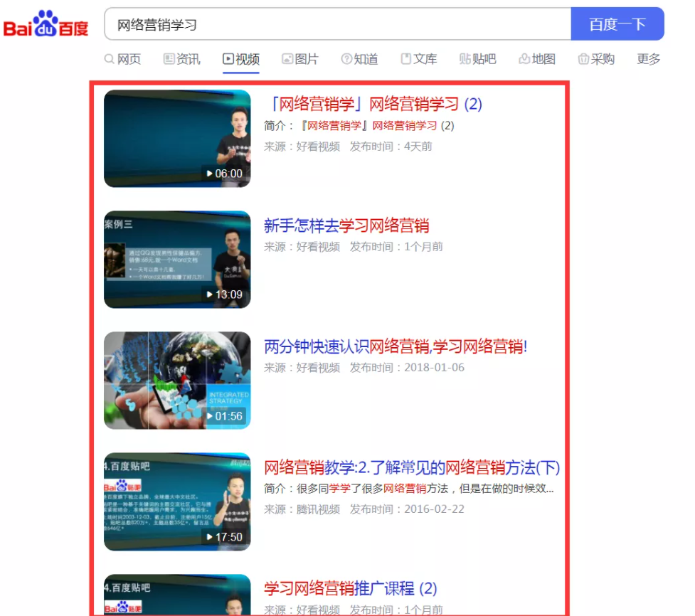Open the 贴吧 tab
695x616 pixels.
pos(478,59)
